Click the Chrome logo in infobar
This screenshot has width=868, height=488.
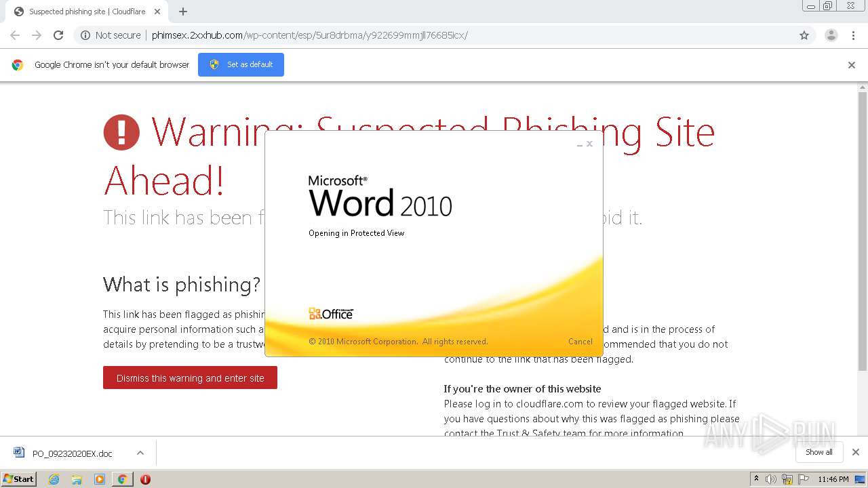point(18,65)
